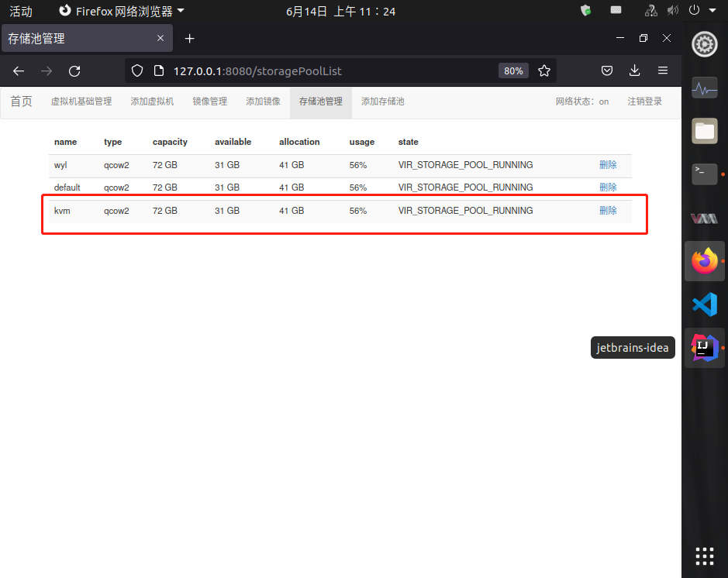Image resolution: width=728 pixels, height=578 pixels.
Task: Click the name column header
Action: click(x=65, y=142)
